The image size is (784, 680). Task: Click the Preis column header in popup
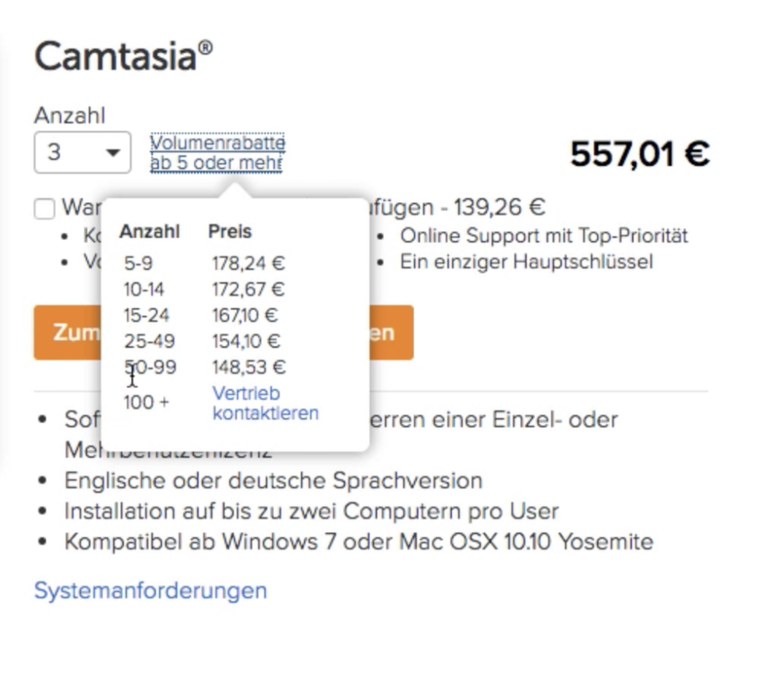point(229,232)
